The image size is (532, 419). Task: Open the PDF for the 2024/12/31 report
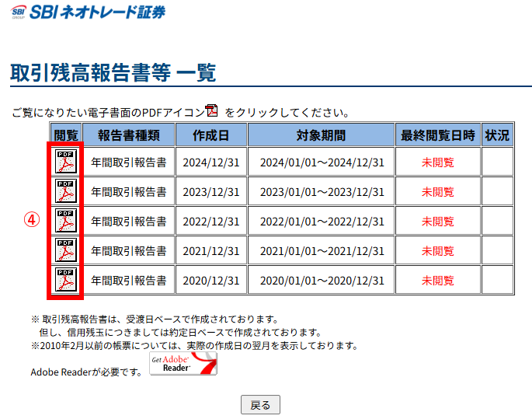click(x=66, y=162)
